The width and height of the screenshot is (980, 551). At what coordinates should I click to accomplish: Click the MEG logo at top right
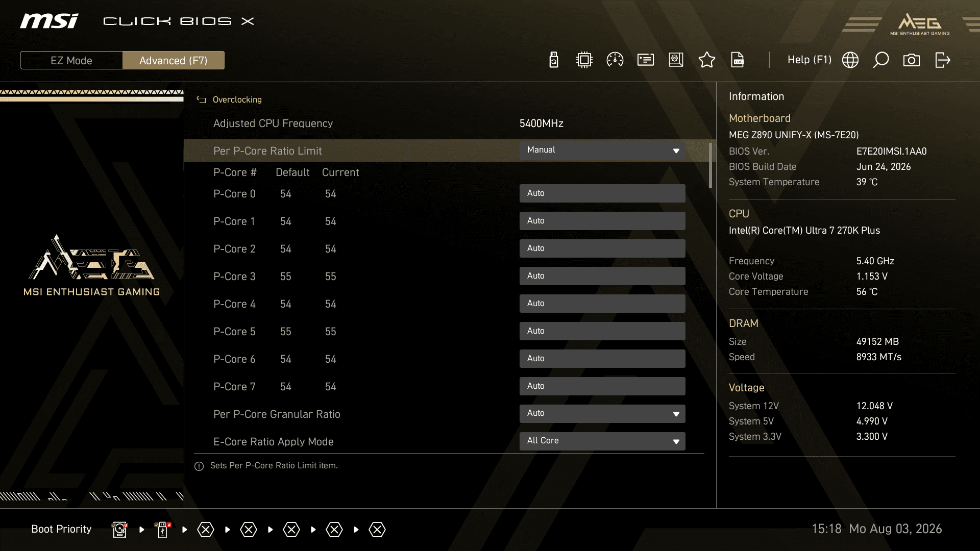coord(920,24)
